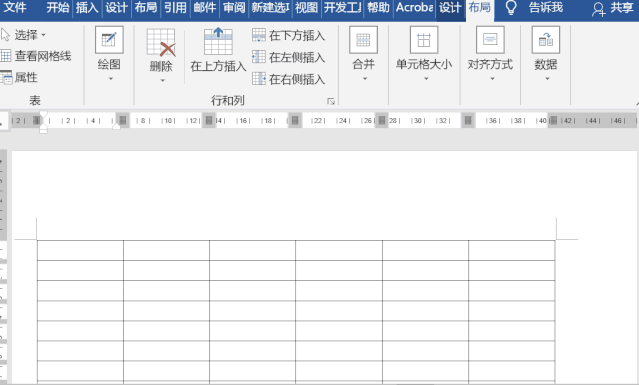Open the 邮件 ribbon tab
This screenshot has width=639, height=385.
tap(205, 7)
